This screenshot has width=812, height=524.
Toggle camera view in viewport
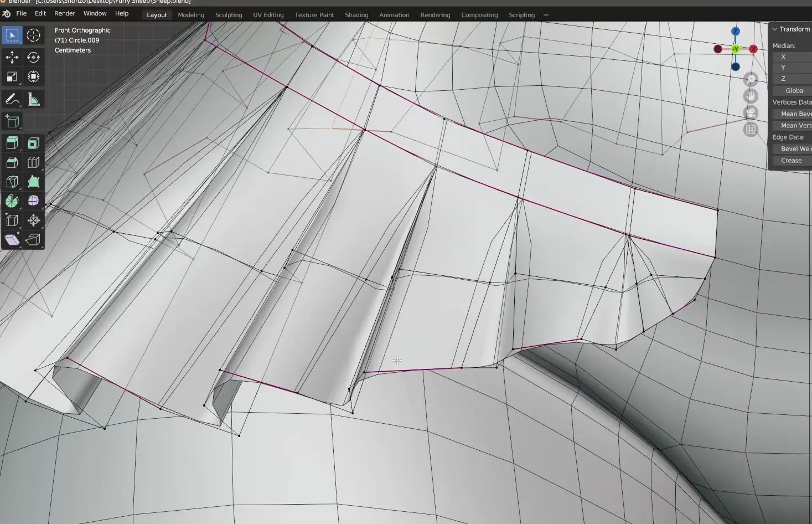751,113
